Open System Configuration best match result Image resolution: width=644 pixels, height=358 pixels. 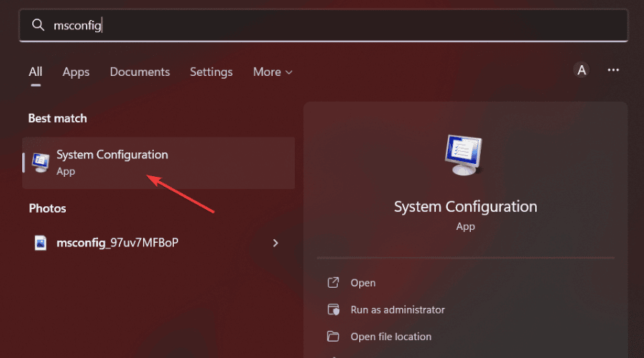pyautogui.click(x=159, y=163)
